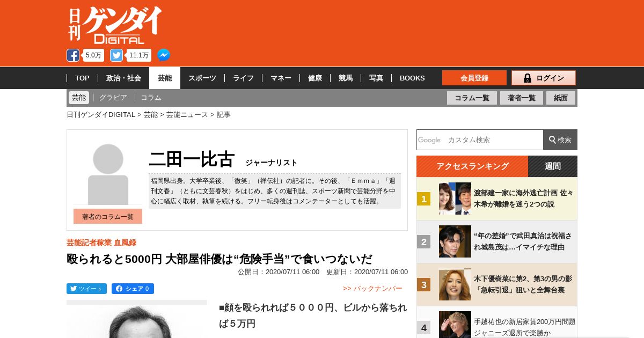Click the Messenger icon
Image resolution: width=644 pixels, height=338 pixels.
tap(164, 55)
